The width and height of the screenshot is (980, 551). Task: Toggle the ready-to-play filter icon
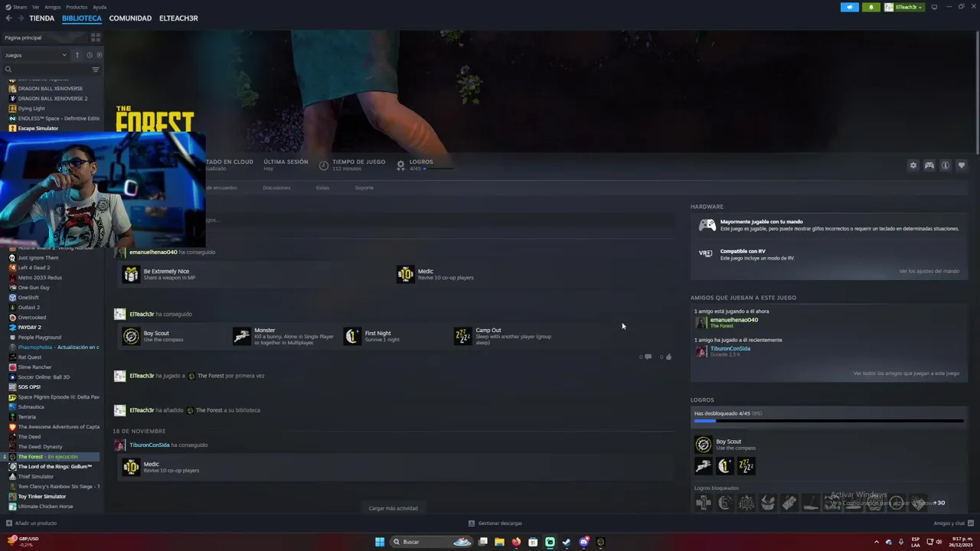100,55
